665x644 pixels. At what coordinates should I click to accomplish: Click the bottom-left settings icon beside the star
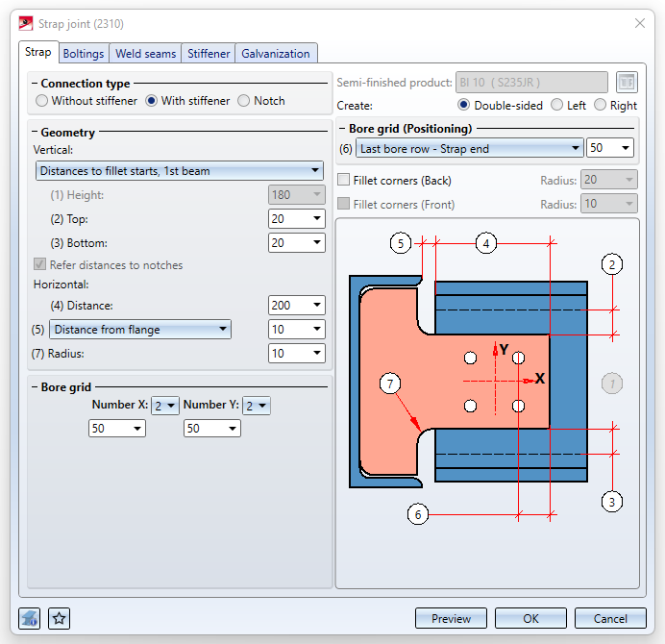coord(30,618)
